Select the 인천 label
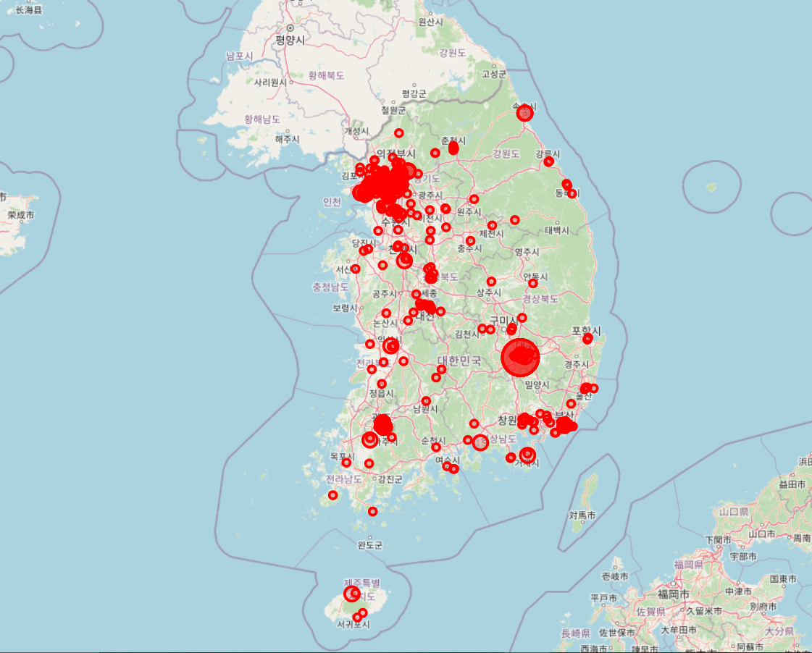This screenshot has height=653, width=812. pos(332,202)
